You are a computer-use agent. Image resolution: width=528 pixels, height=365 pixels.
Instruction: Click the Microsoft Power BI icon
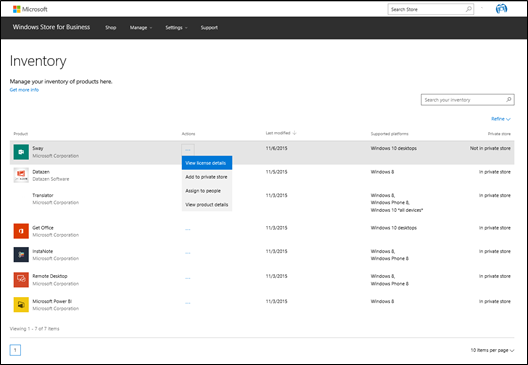point(21,305)
